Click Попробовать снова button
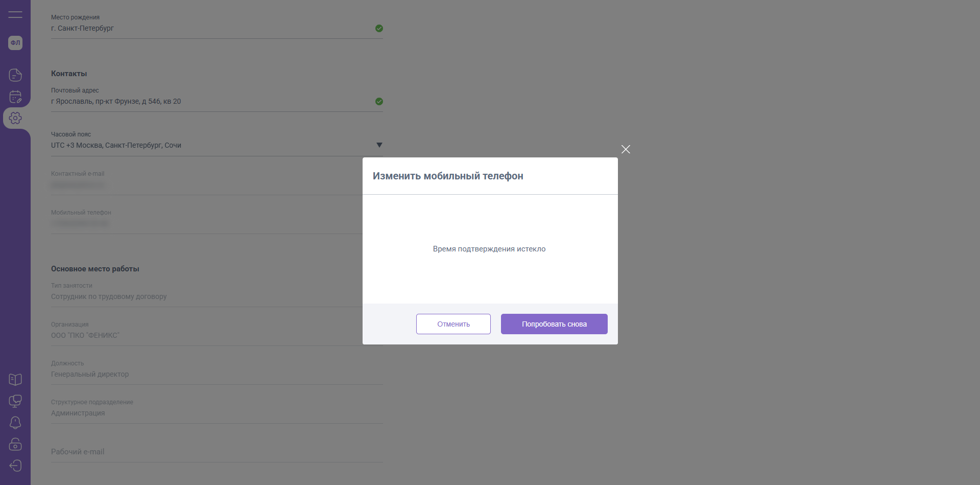This screenshot has width=980, height=485. [x=554, y=324]
